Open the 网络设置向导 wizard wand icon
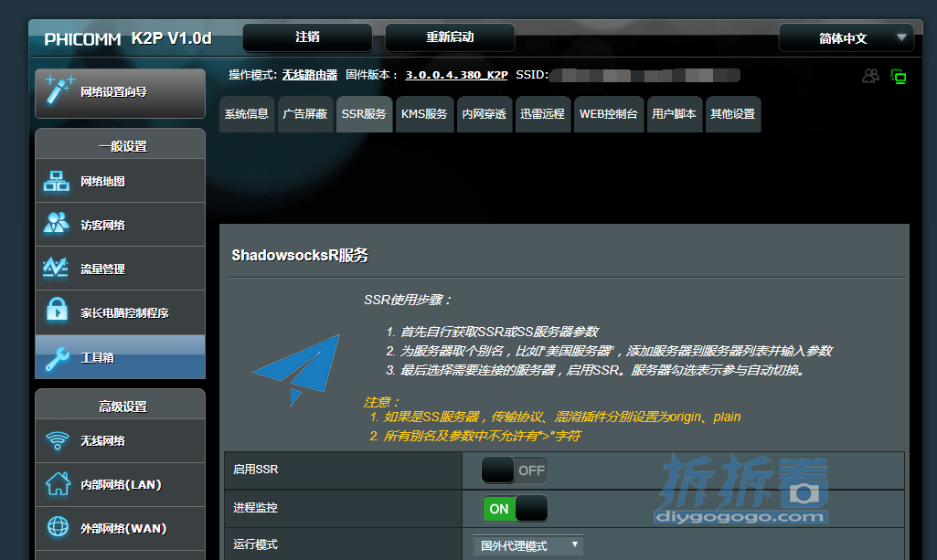Image resolution: width=937 pixels, height=560 pixels. [60, 90]
